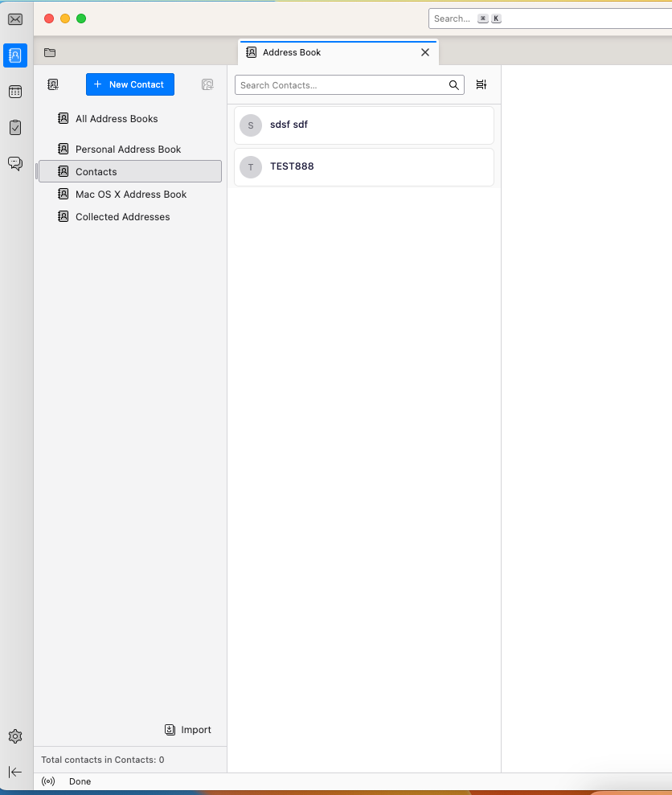Viewport: 672px width, 795px height.
Task: Click the New Contact button
Action: tap(129, 84)
